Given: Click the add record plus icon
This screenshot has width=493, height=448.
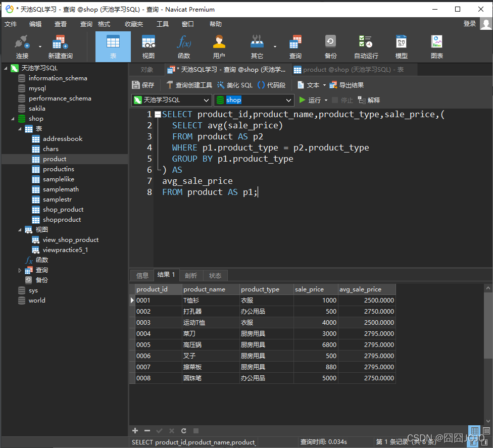Looking at the screenshot, I should click(135, 431).
